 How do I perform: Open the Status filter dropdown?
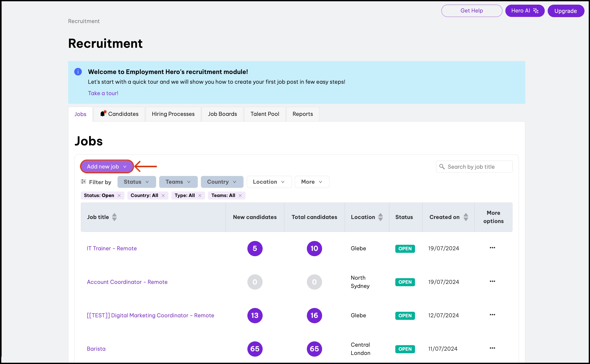(x=136, y=182)
